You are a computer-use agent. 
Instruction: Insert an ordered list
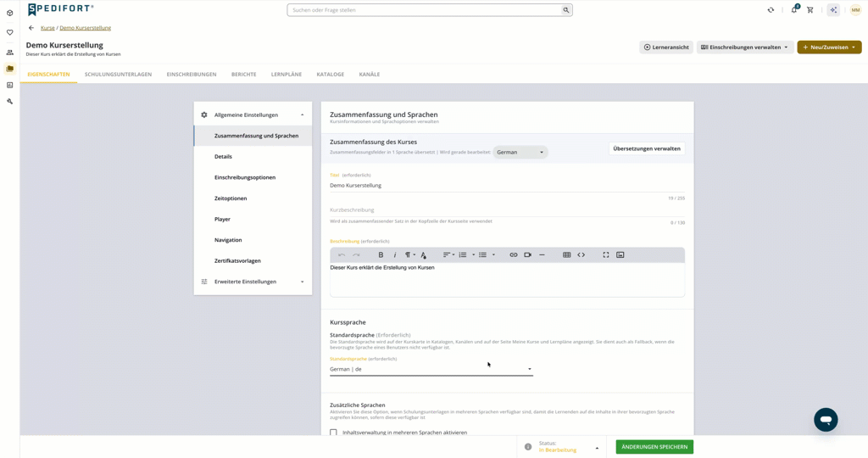click(463, 254)
